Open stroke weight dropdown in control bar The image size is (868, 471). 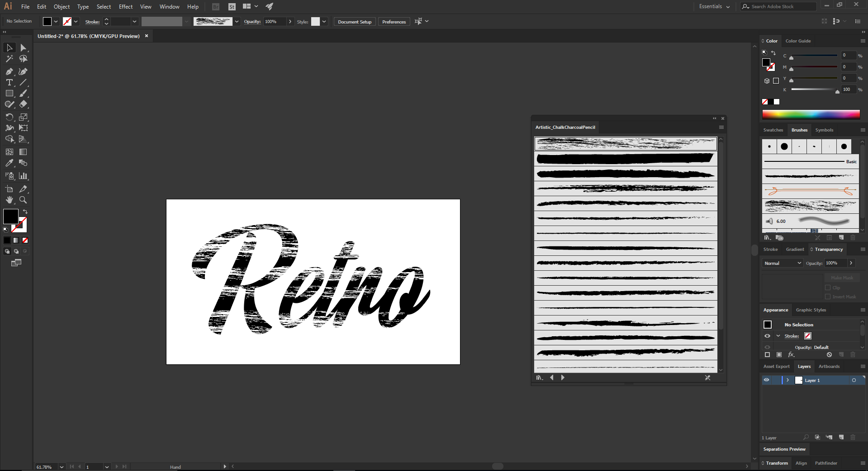(134, 21)
